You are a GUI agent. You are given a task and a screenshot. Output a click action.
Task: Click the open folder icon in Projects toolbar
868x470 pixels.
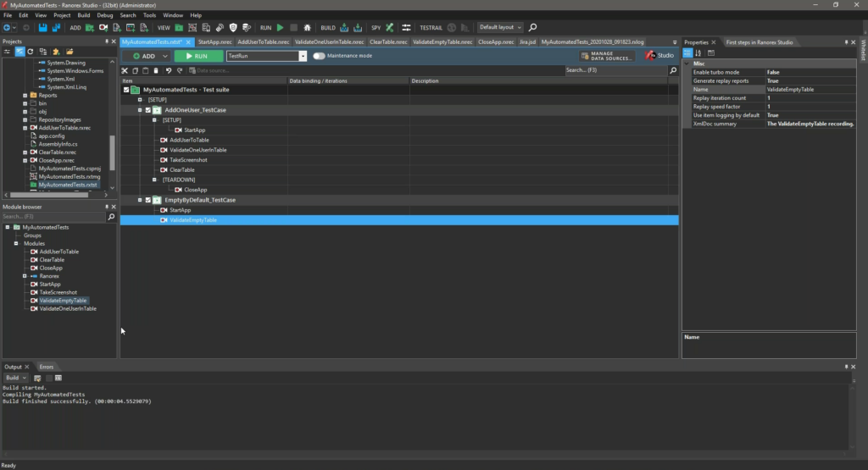pos(70,52)
